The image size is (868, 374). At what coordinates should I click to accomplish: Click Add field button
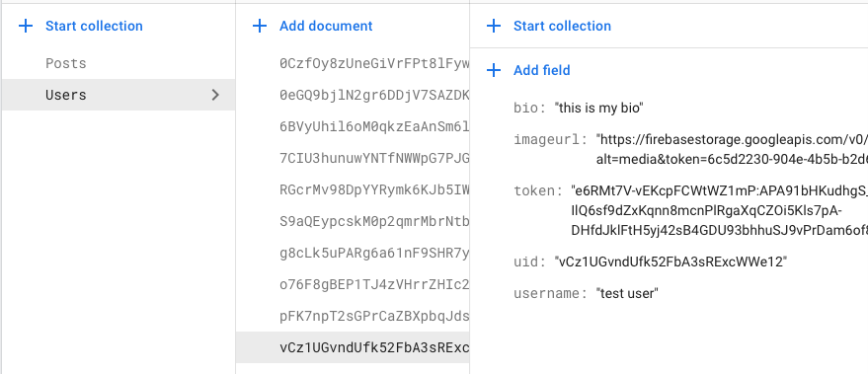(541, 70)
